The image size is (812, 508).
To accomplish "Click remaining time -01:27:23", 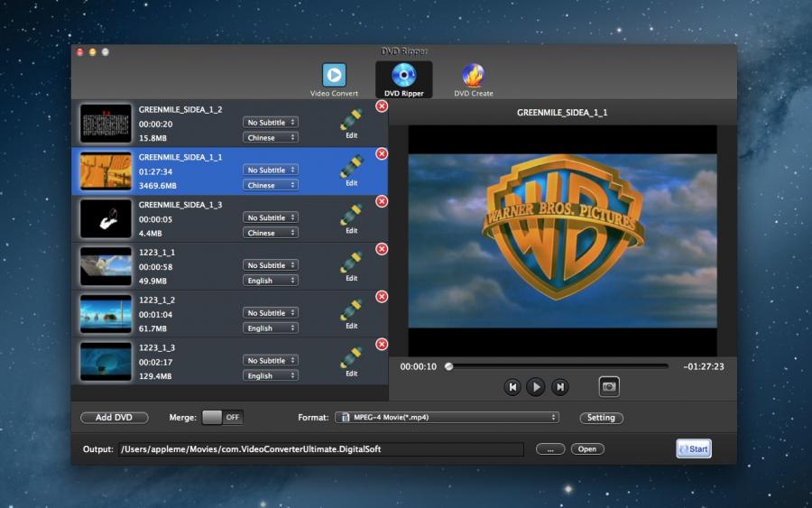I will (x=703, y=366).
